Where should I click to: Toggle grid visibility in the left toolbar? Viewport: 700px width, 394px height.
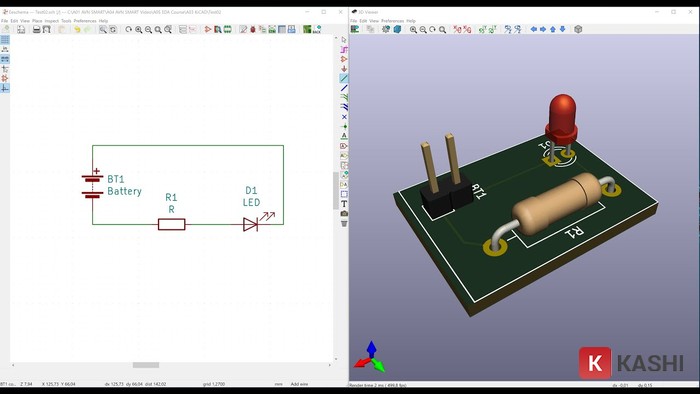pyautogui.click(x=5, y=40)
